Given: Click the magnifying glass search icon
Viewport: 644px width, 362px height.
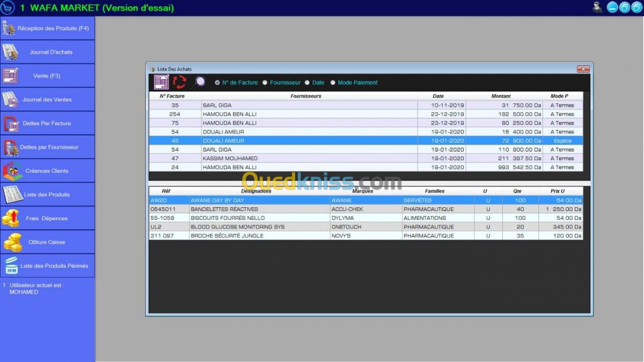Looking at the screenshot, I should point(198,82).
